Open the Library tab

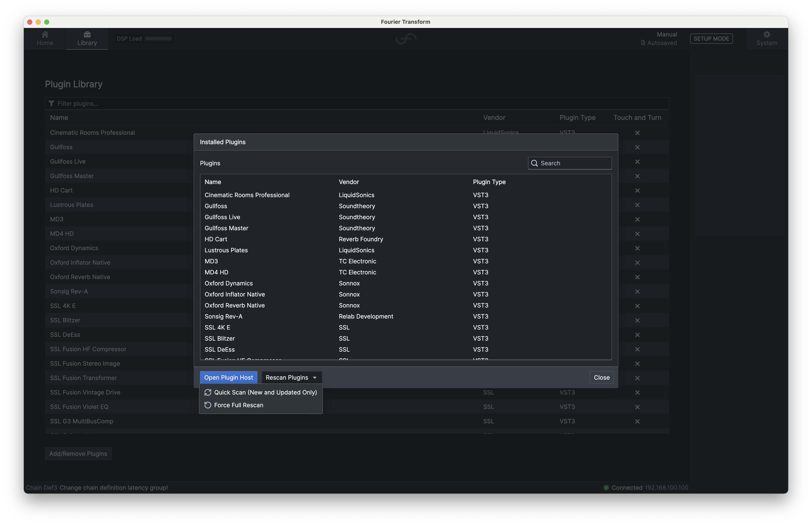(87, 39)
